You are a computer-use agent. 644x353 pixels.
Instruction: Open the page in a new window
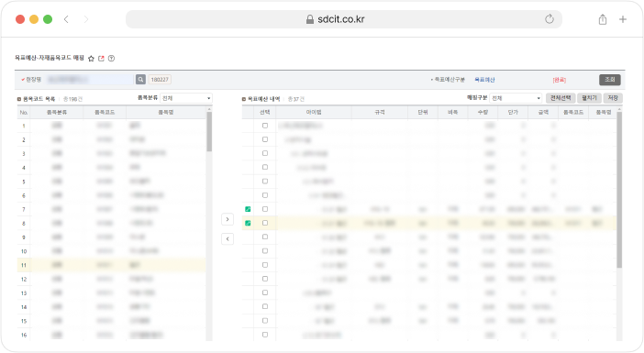102,59
